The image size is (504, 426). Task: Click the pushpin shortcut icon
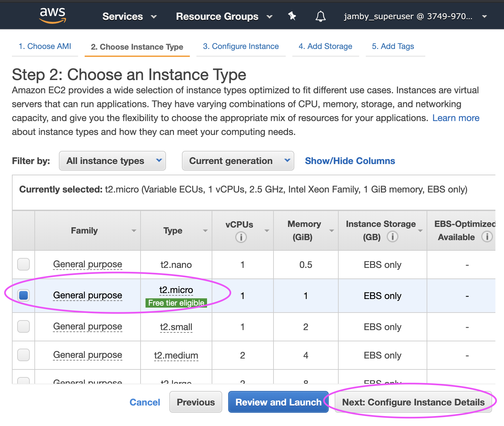(292, 16)
